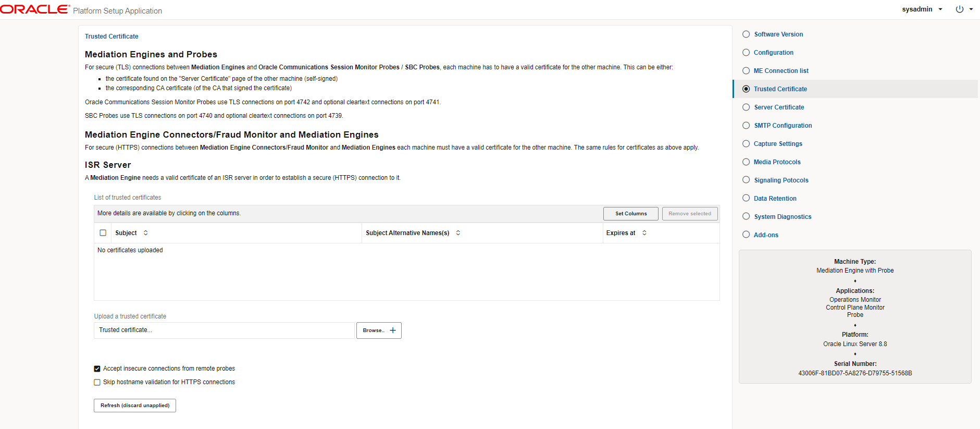Image resolution: width=980 pixels, height=429 pixels.
Task: Choose the Server Certificate radio option
Action: coord(746,107)
